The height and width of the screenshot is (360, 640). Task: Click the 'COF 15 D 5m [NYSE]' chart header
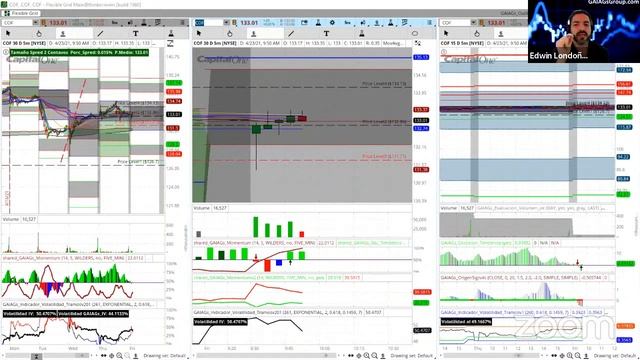coord(462,43)
